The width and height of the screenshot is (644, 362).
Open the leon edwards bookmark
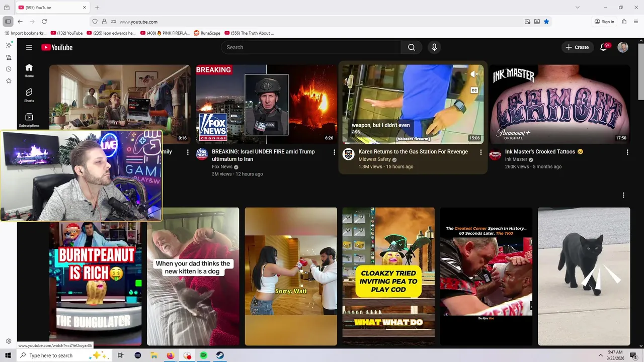(x=111, y=33)
